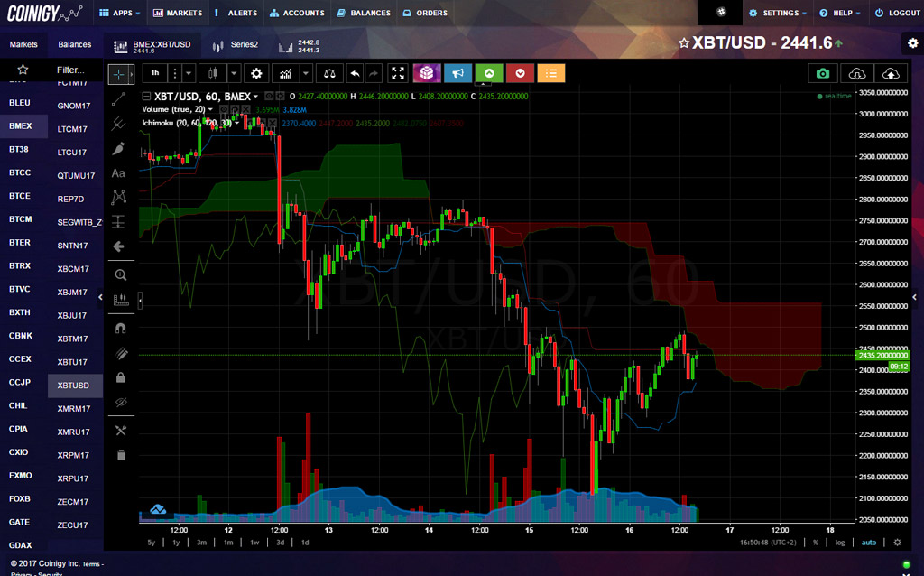Toggle hide all drawings eye icon

[x=121, y=402]
